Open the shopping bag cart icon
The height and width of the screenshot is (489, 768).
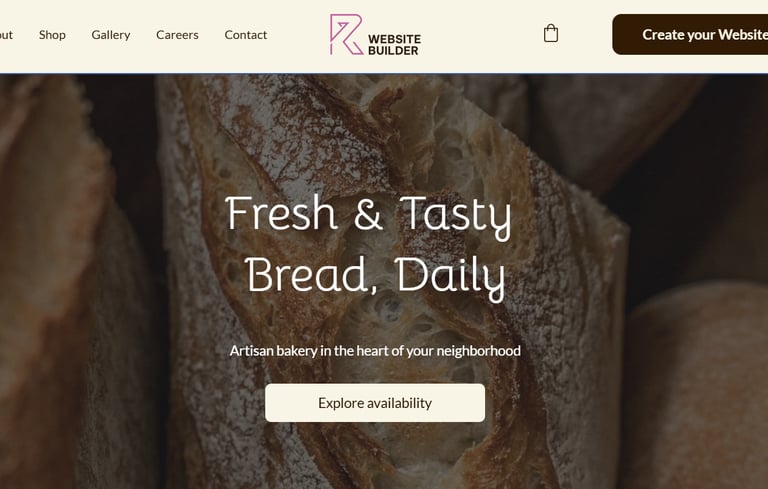(x=551, y=34)
